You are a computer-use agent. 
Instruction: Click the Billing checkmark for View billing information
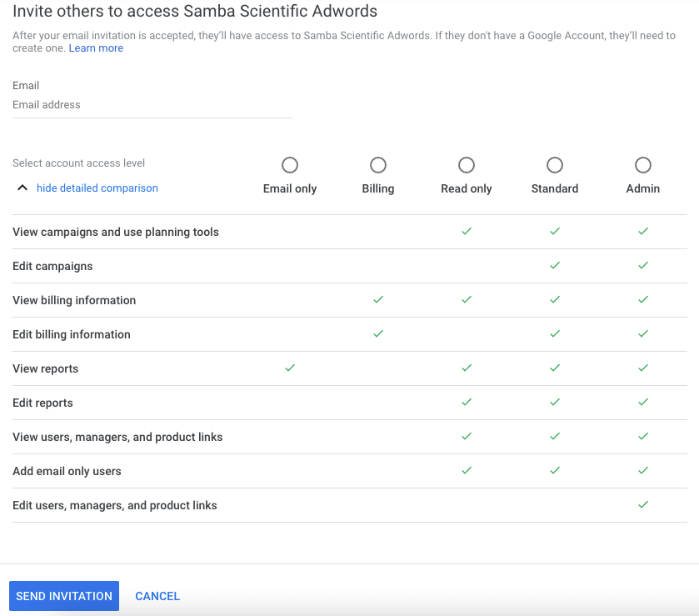click(378, 299)
